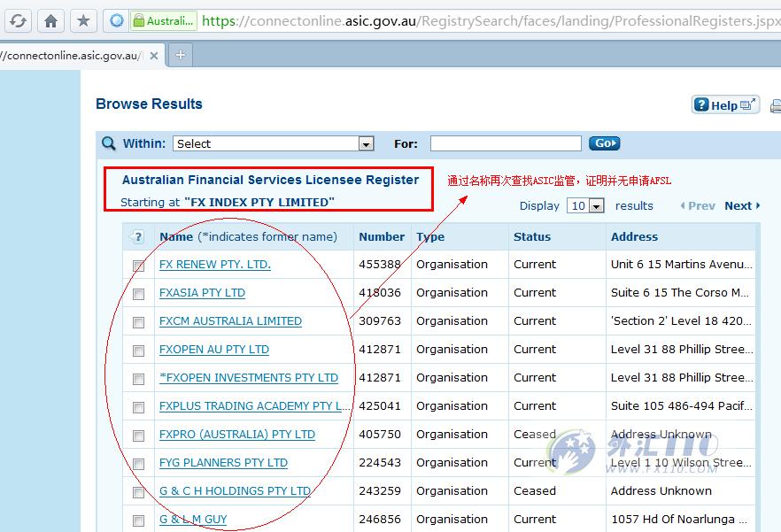This screenshot has height=532, width=781.
Task: Click number cell 246856
Action: tap(380, 520)
